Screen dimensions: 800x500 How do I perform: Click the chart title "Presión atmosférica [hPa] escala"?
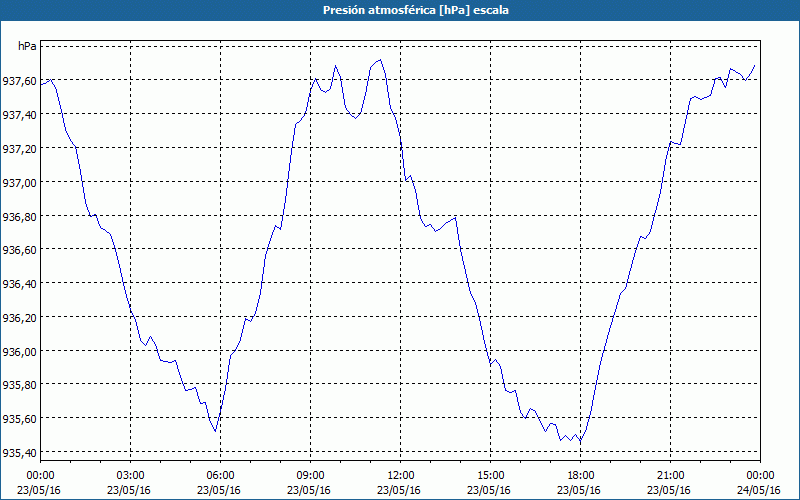[415, 10]
